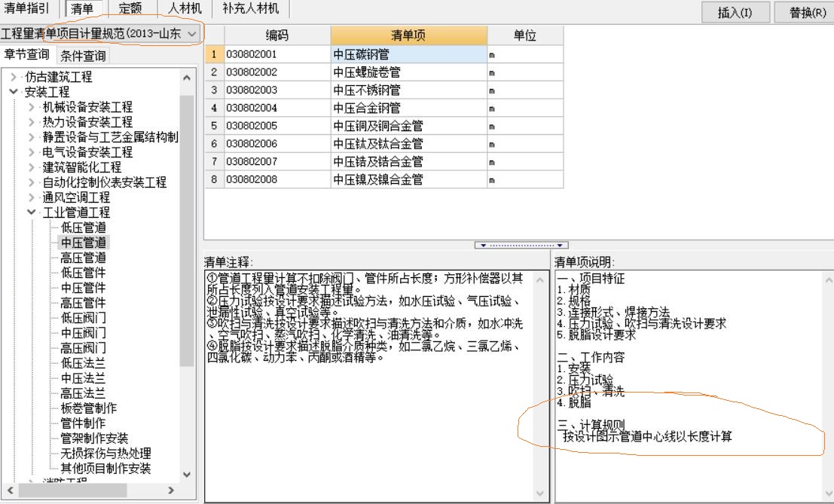834x504 pixels.
Task: Click row number 8 header
Action: click(x=215, y=180)
